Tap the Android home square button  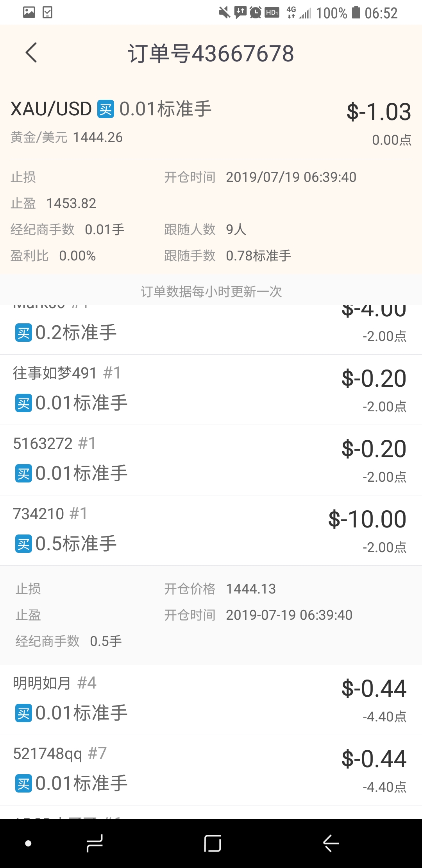[x=213, y=843]
